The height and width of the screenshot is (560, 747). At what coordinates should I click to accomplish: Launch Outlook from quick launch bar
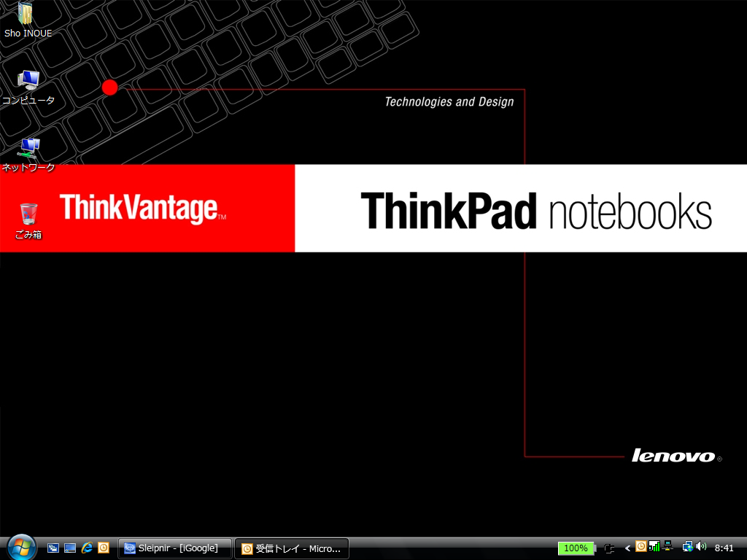104,548
